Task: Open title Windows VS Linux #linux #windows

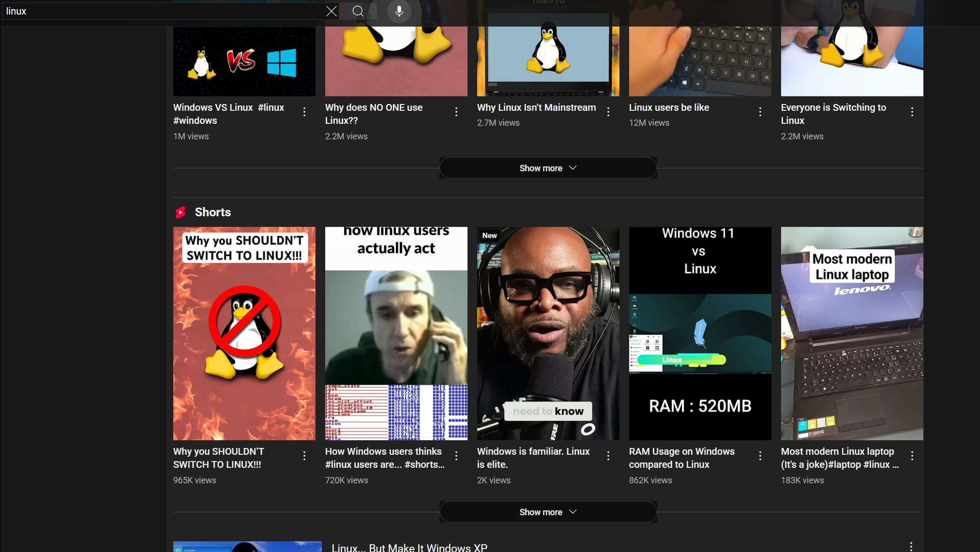Action: [229, 114]
